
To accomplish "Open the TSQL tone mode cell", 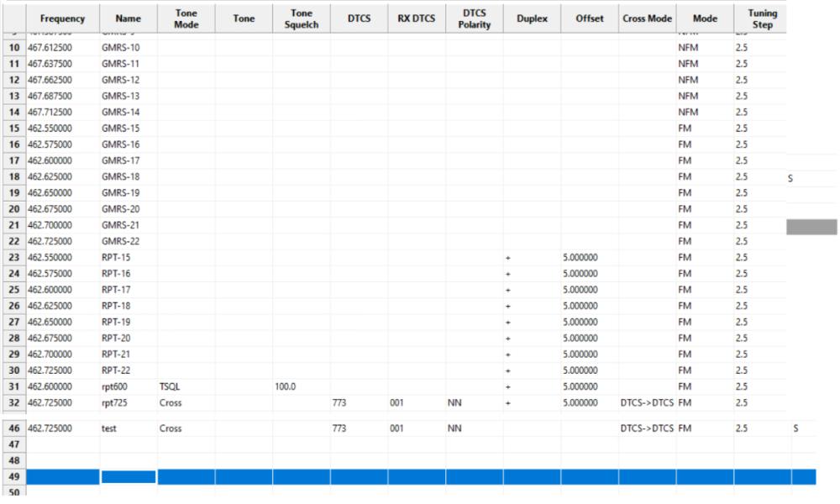I will point(186,386).
